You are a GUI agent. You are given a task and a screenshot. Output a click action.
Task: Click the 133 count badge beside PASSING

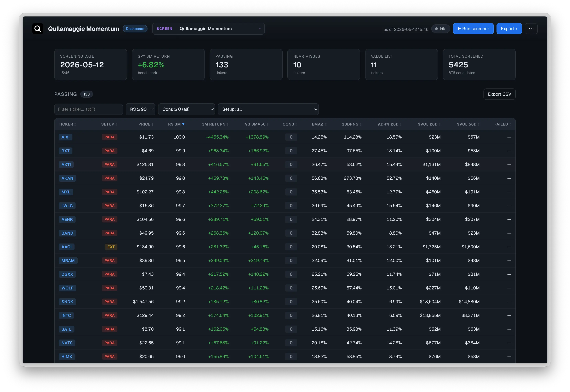[87, 94]
